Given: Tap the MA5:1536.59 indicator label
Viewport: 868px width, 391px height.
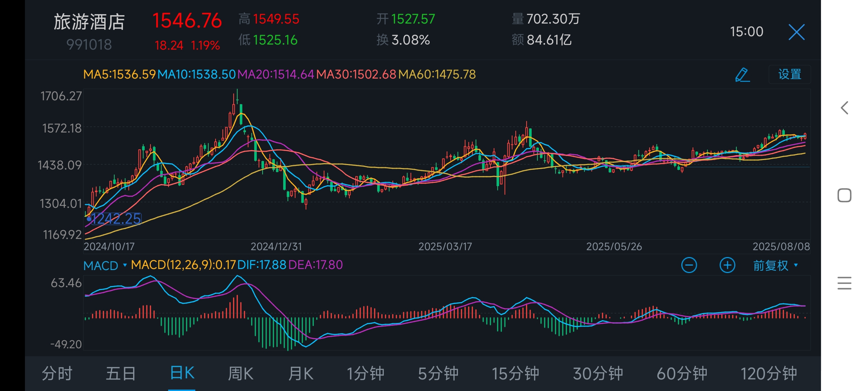Looking at the screenshot, I should pyautogui.click(x=119, y=74).
